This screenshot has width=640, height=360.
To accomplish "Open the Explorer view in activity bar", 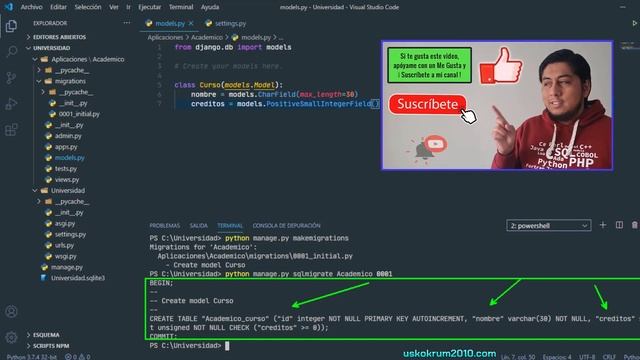I will (x=11, y=26).
